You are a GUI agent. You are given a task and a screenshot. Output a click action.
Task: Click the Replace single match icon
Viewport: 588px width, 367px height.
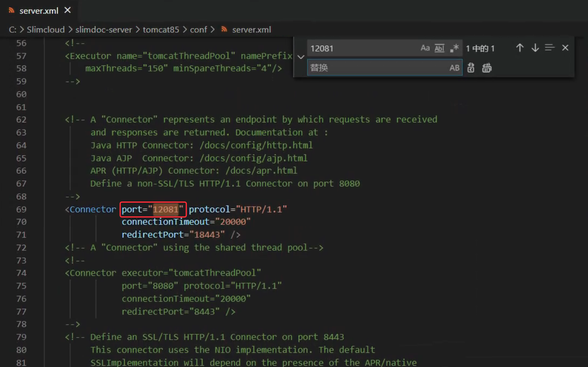point(471,68)
